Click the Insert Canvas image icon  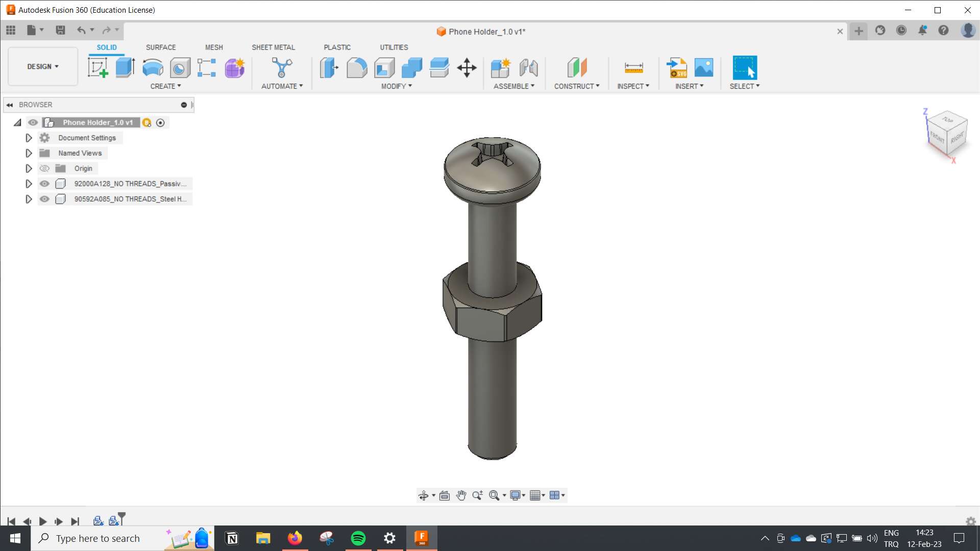point(704,67)
